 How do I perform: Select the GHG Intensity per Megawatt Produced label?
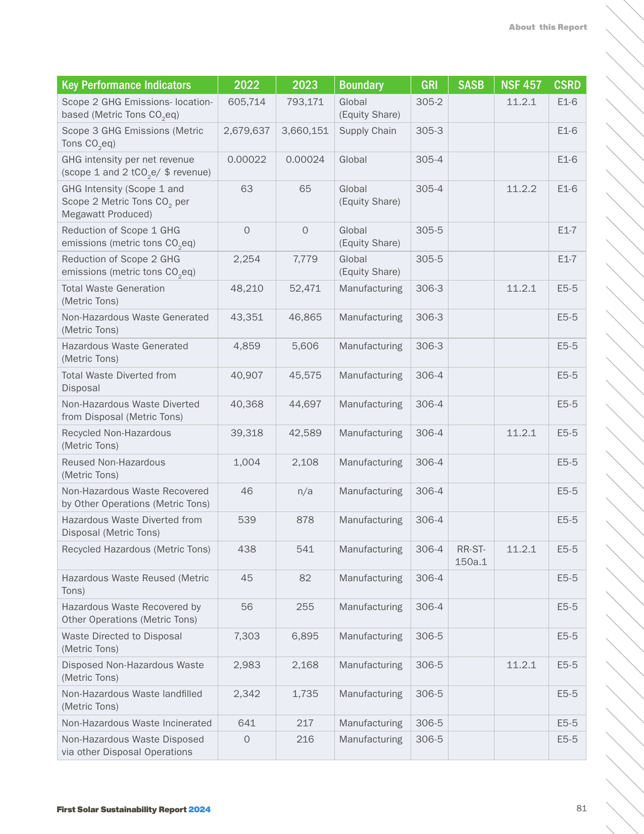[125, 201]
